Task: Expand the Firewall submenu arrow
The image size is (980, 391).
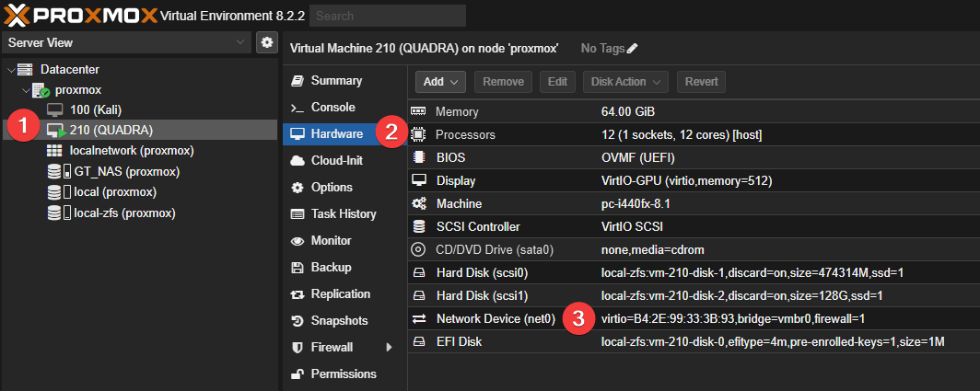Action: click(x=389, y=347)
